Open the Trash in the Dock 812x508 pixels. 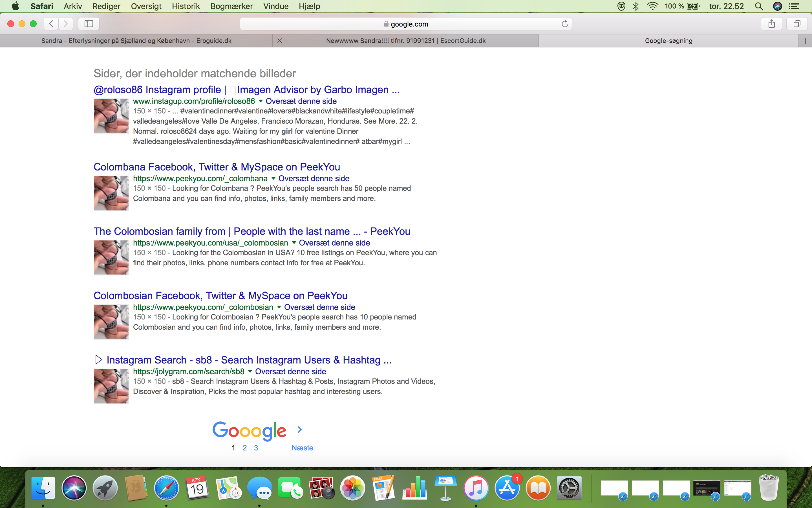[769, 488]
